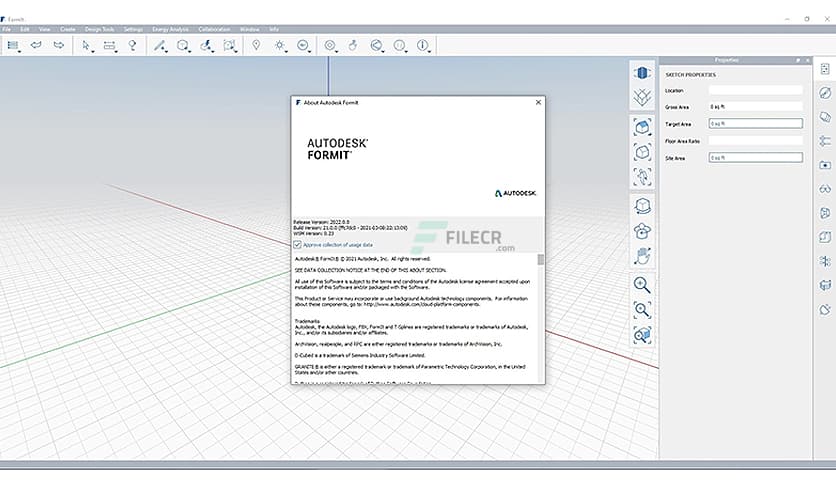This screenshot has width=836, height=484.
Task: Click the Undo arrow in the toolbar
Action: pos(36,45)
